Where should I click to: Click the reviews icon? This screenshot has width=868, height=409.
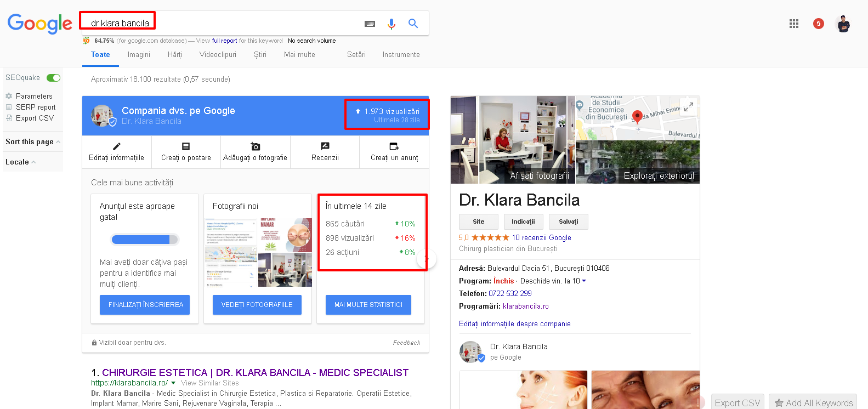pyautogui.click(x=325, y=146)
